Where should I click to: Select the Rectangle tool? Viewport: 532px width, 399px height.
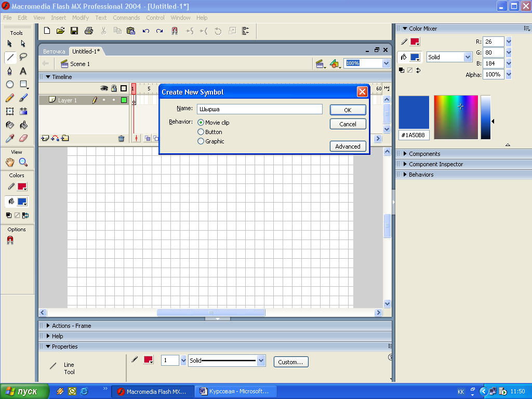(23, 84)
